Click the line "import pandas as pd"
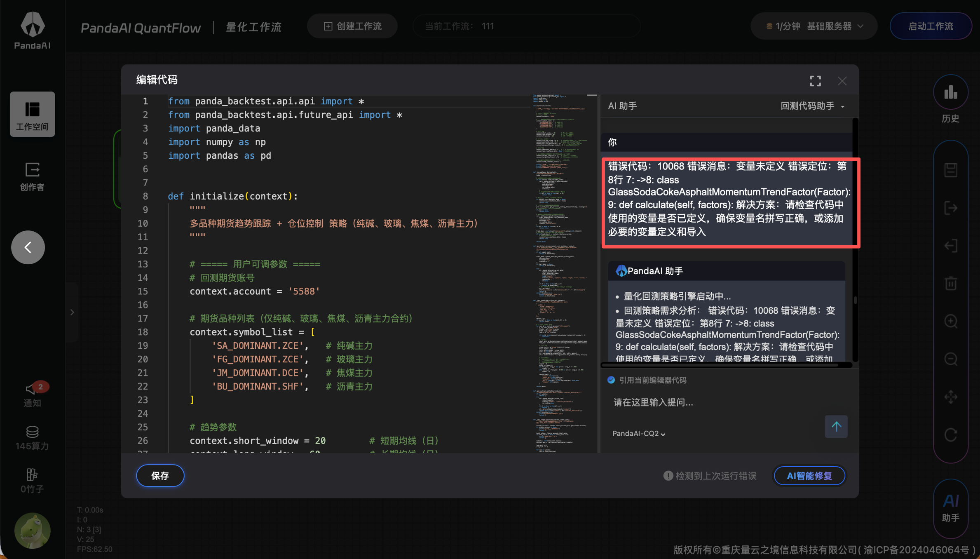Screen dimensions: 980x559 pos(219,156)
